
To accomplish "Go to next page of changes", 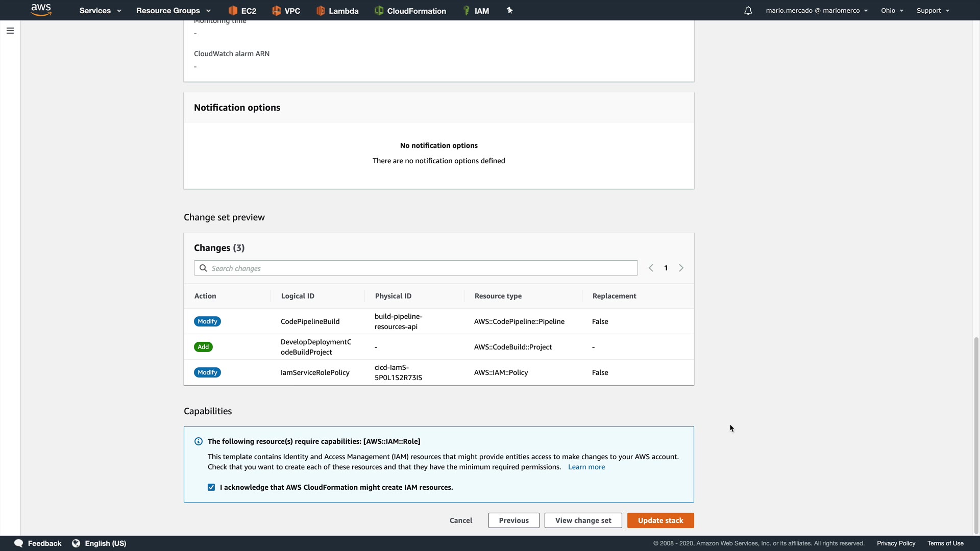I will [x=681, y=268].
